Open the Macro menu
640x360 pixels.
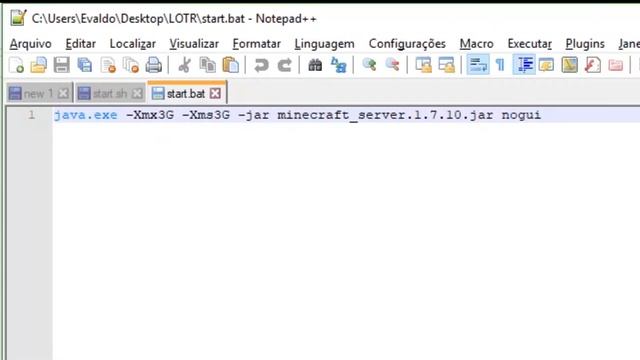click(476, 44)
